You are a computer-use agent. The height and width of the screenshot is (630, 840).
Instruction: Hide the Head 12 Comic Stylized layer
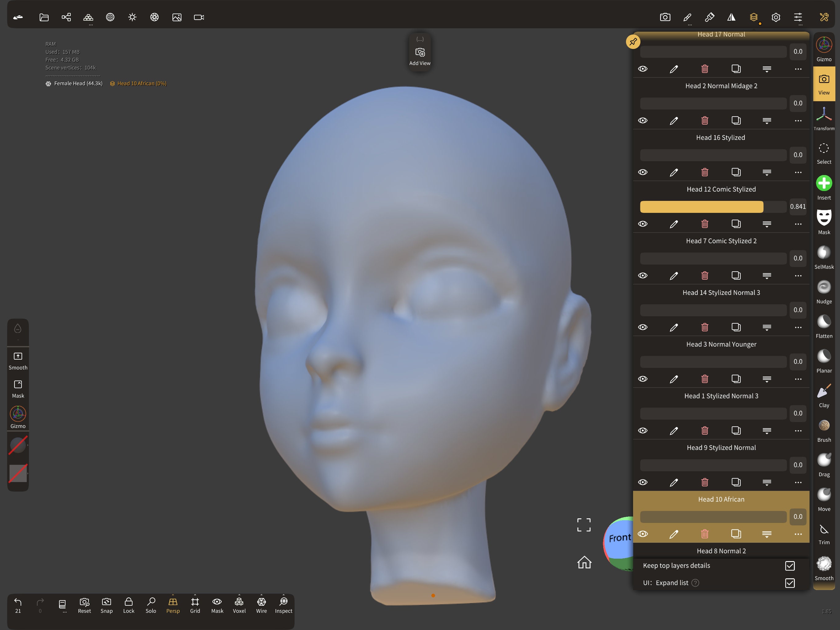click(643, 224)
